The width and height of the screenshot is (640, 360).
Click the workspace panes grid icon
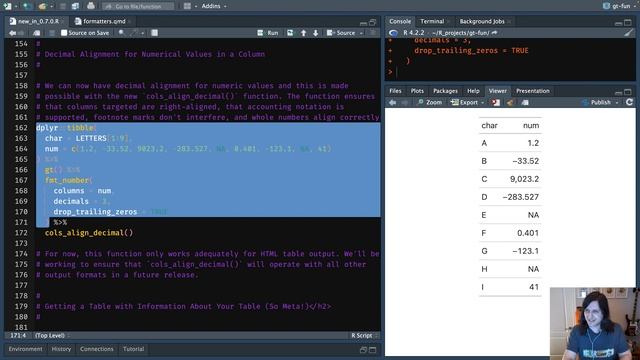coord(187,6)
